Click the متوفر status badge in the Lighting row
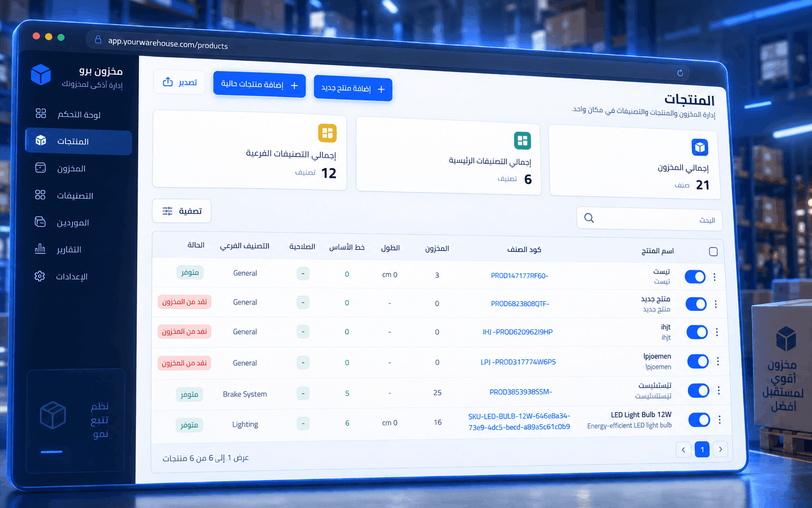The image size is (812, 508). click(189, 425)
